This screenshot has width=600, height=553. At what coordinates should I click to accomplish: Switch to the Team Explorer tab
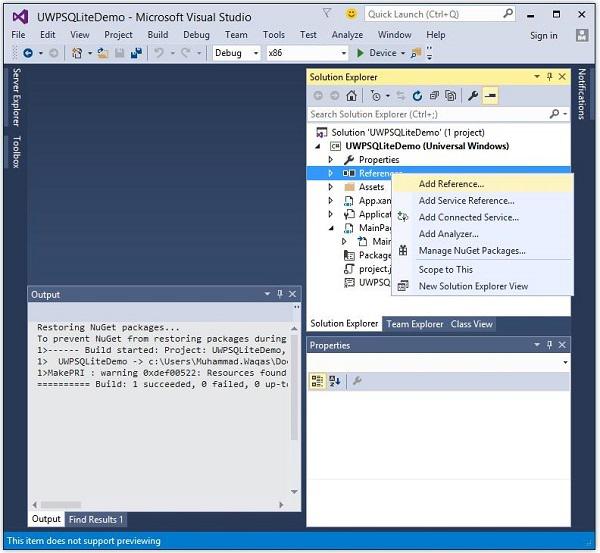pos(415,324)
